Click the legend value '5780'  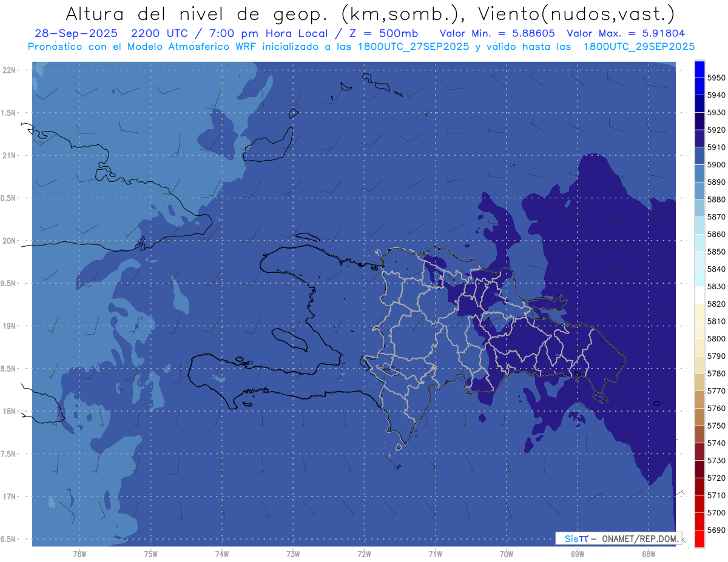click(x=716, y=373)
